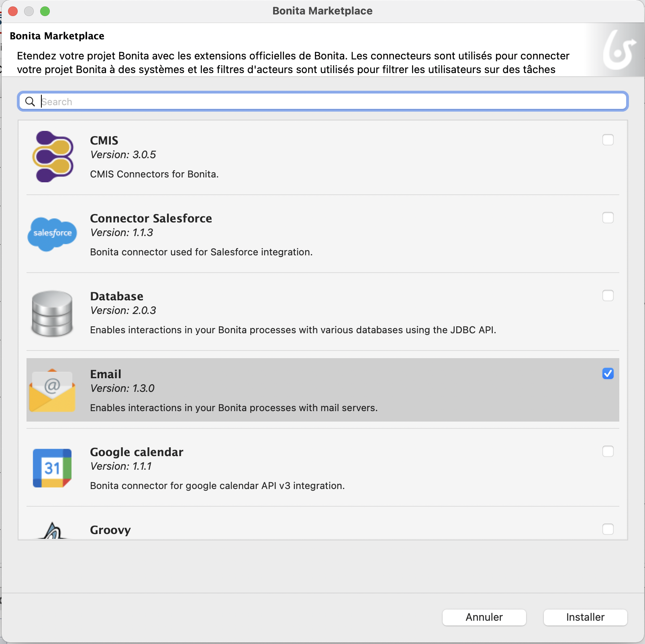The height and width of the screenshot is (644, 645).
Task: Click the Database cylinder icon
Action: (52, 313)
